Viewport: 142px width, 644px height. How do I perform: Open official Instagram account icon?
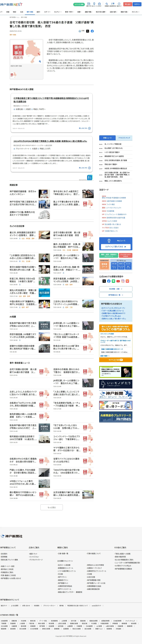123,281
